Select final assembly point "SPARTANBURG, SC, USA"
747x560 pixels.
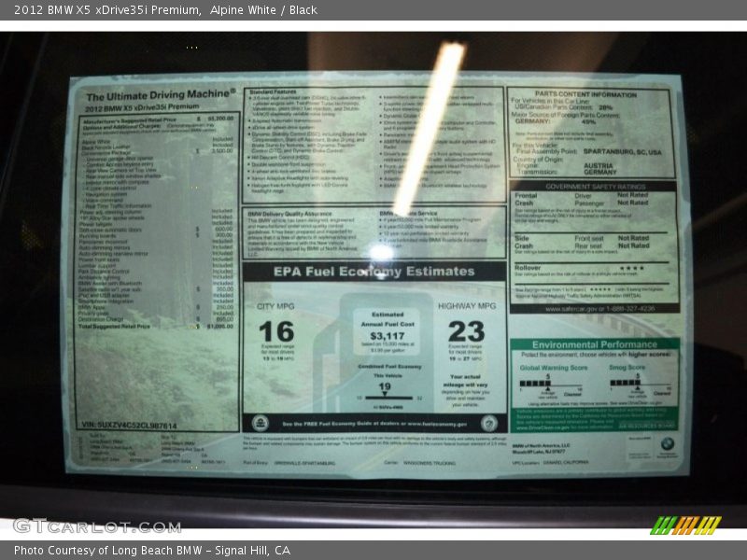[622, 152]
